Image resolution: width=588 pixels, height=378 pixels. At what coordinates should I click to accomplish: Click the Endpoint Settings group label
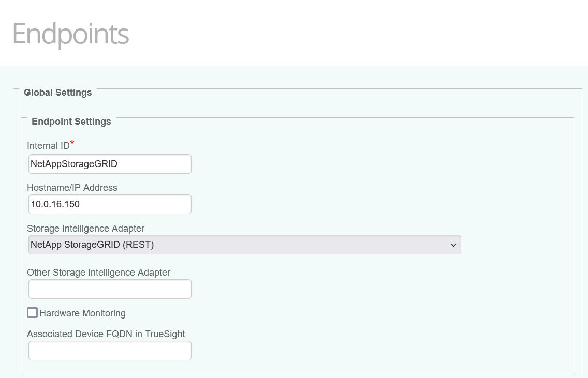click(x=71, y=122)
